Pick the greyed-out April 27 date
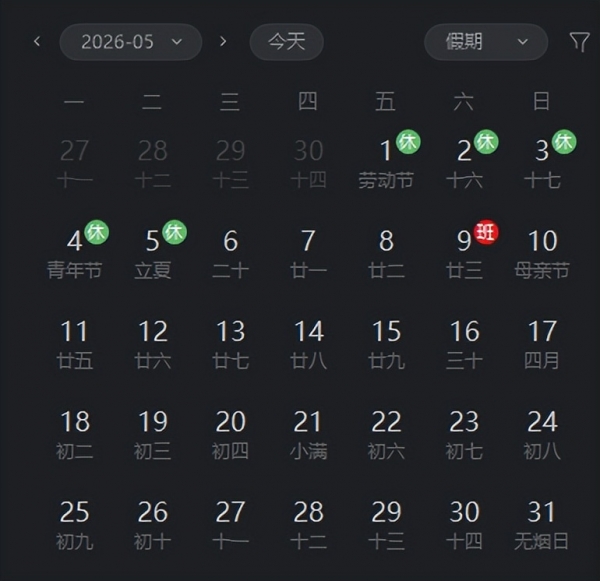Screen dimensions: 600x581 point(75,162)
